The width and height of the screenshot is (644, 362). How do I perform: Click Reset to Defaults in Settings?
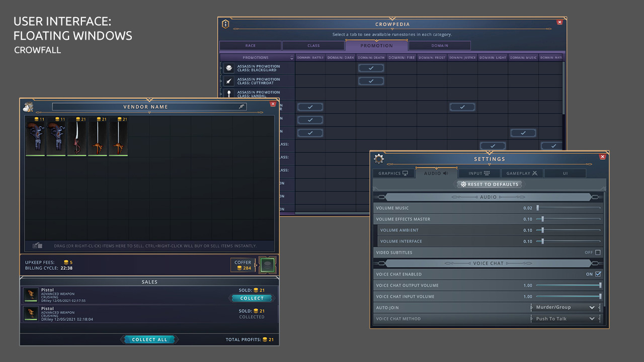click(x=490, y=185)
